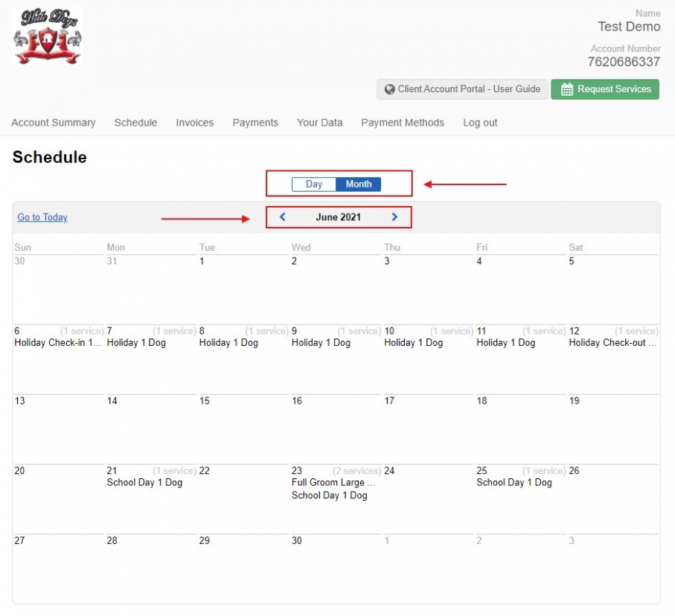Select School Day 1 Dog on June 23
The width and height of the screenshot is (675, 616).
[330, 495]
